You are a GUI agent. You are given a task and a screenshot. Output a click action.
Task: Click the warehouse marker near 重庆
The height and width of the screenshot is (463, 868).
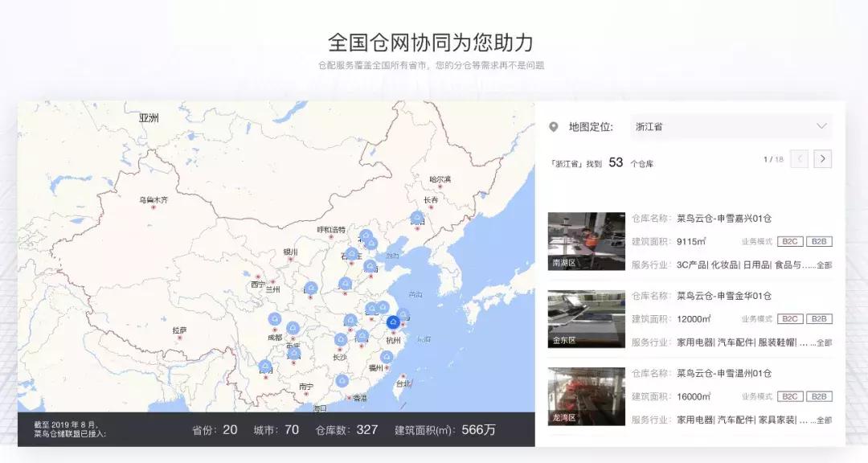click(292, 354)
